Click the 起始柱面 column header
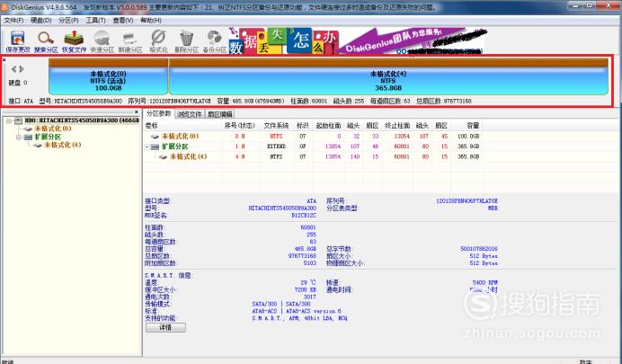Viewport: 622px width, 364px height. [x=328, y=126]
